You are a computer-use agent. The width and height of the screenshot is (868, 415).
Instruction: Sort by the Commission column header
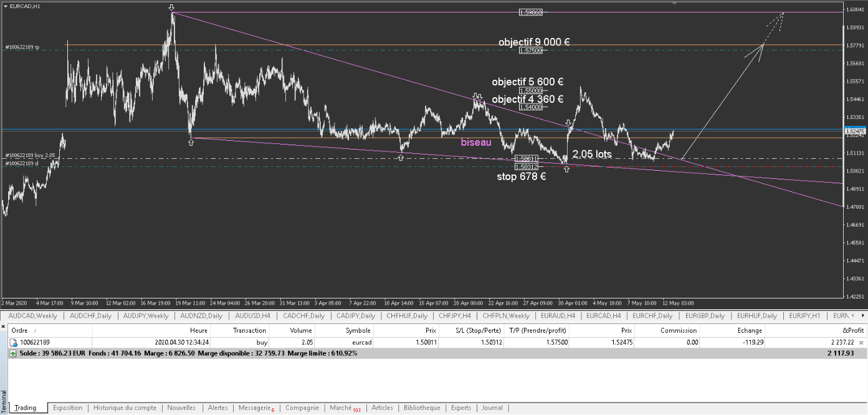pos(667,330)
